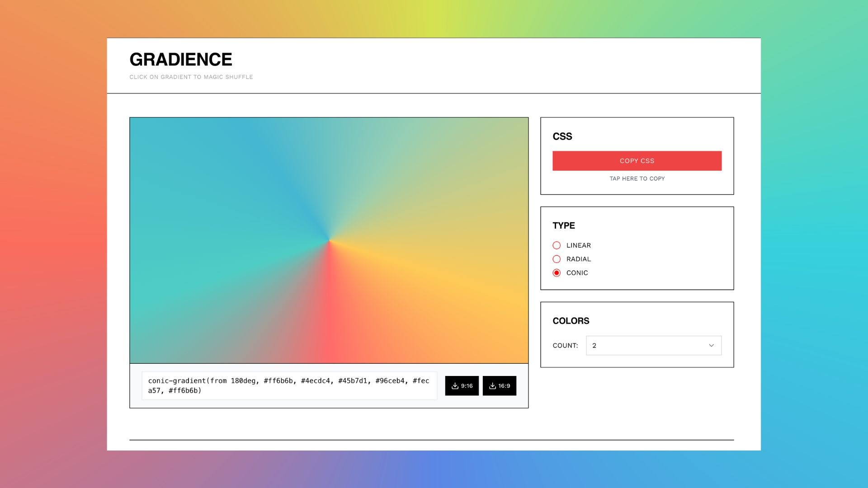Download the gradient in widescreen 16:9 format
The image size is (868, 488).
(499, 386)
